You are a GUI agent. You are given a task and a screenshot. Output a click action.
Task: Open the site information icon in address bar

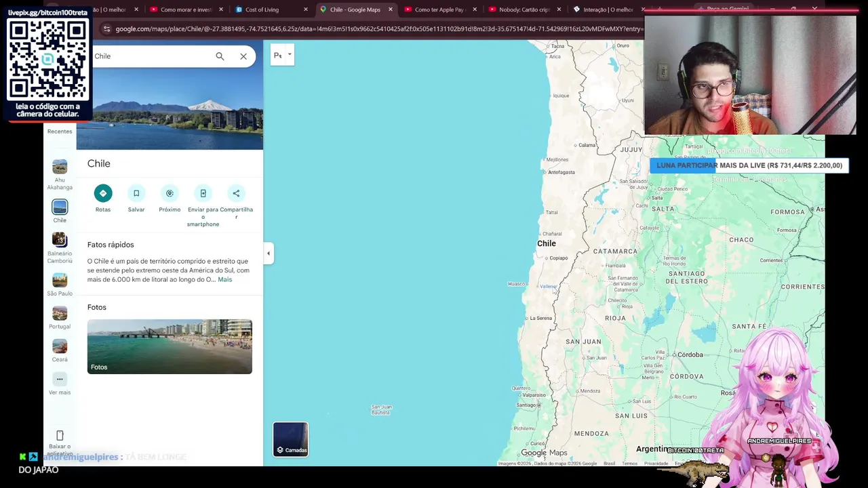[x=106, y=29]
